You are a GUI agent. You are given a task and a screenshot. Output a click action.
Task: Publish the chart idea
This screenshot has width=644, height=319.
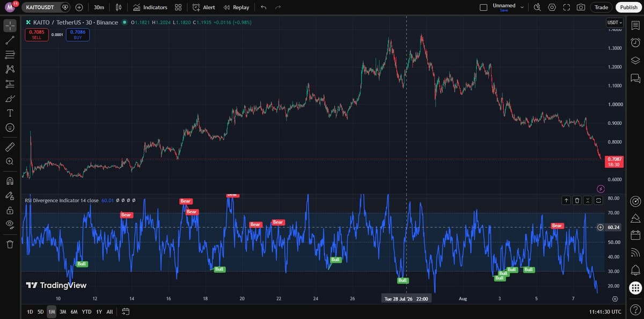point(628,8)
